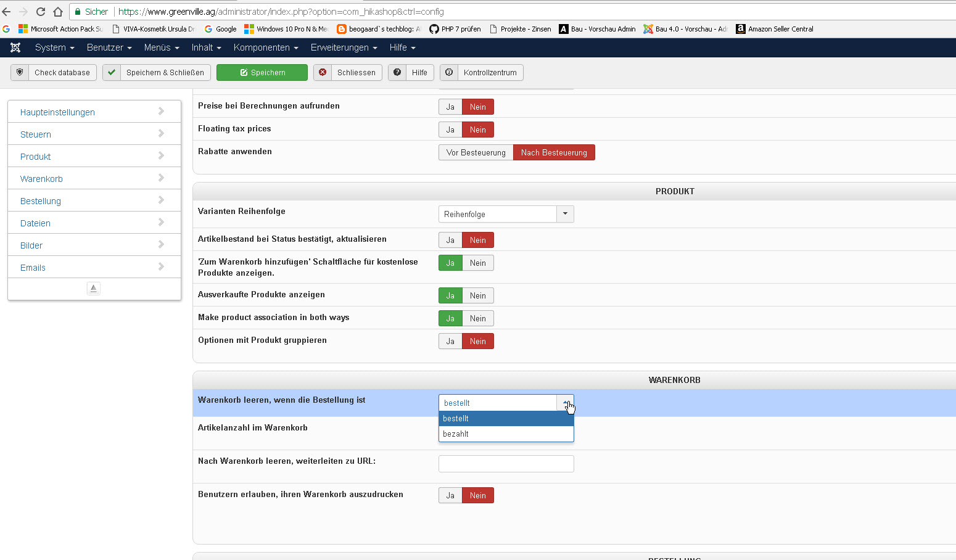This screenshot has height=560, width=956.
Task: Open the Kontrollzentrum button
Action: click(x=482, y=73)
